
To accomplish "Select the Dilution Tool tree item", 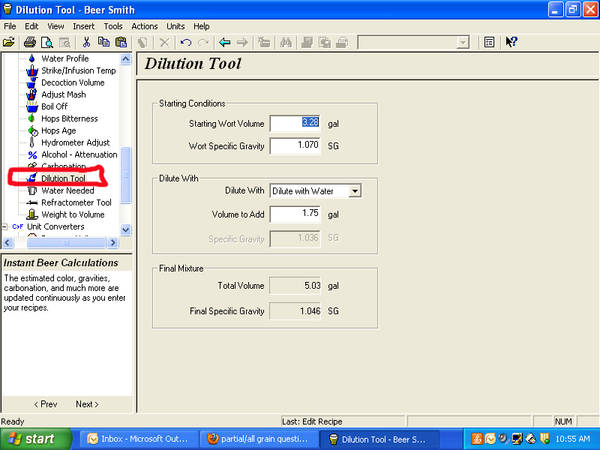I will (63, 178).
